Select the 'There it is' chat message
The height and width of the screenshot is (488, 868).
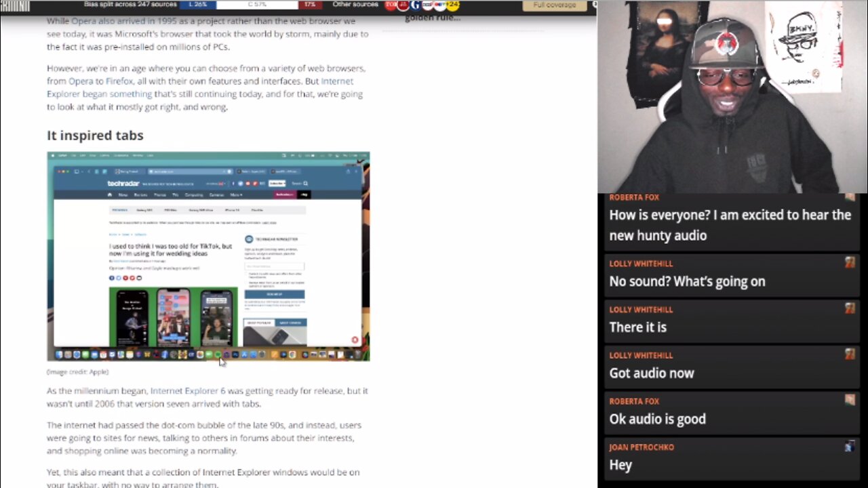point(637,327)
